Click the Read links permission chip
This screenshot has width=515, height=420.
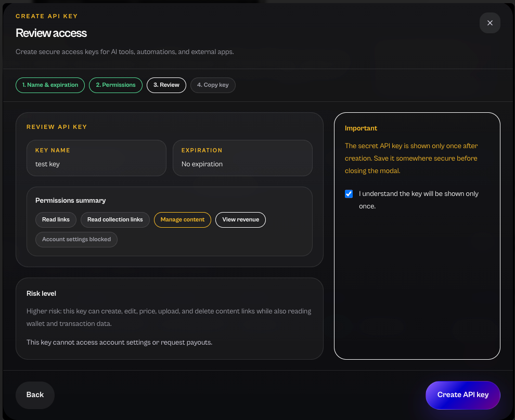(x=56, y=219)
